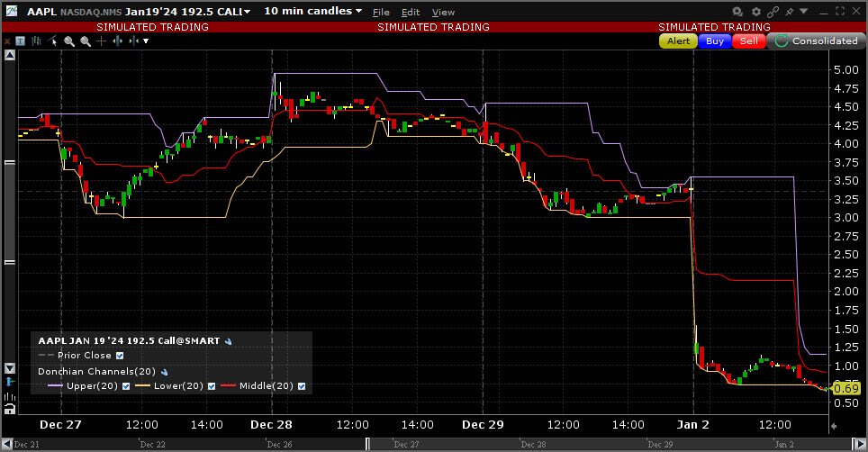Disable the Middle(20) line checkbox
The height and width of the screenshot is (452, 868).
click(x=302, y=386)
